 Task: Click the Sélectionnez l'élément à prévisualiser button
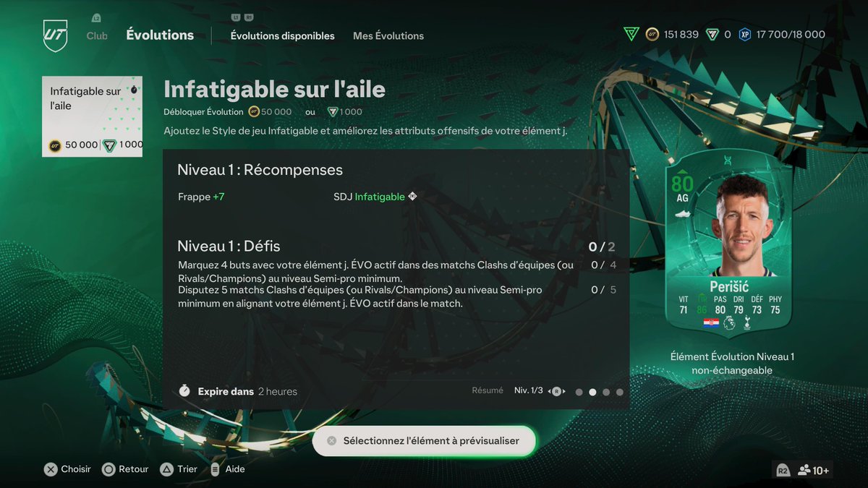tap(425, 440)
